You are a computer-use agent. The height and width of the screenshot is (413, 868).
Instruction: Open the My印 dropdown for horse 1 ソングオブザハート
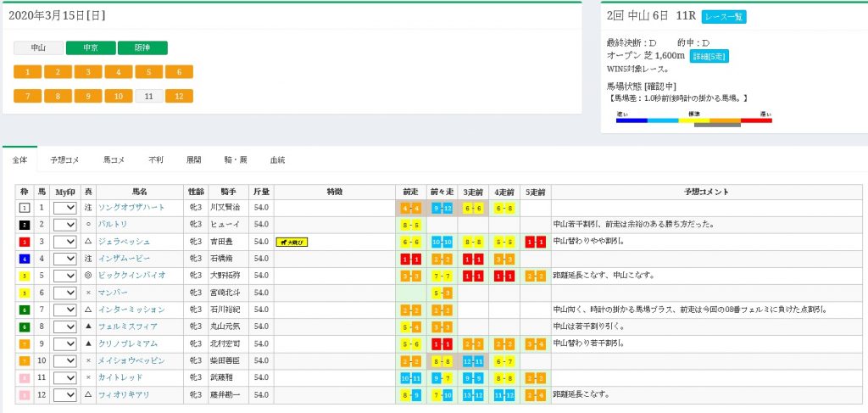(64, 208)
